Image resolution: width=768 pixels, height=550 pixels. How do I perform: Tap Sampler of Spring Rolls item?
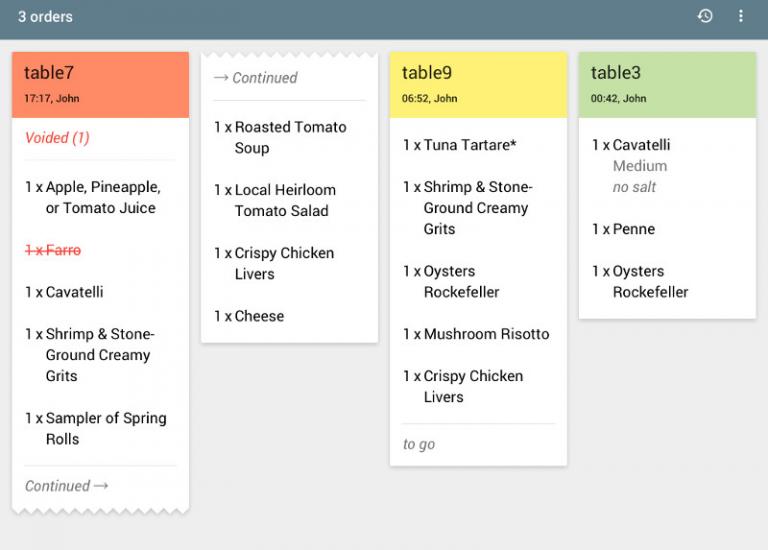click(96, 428)
